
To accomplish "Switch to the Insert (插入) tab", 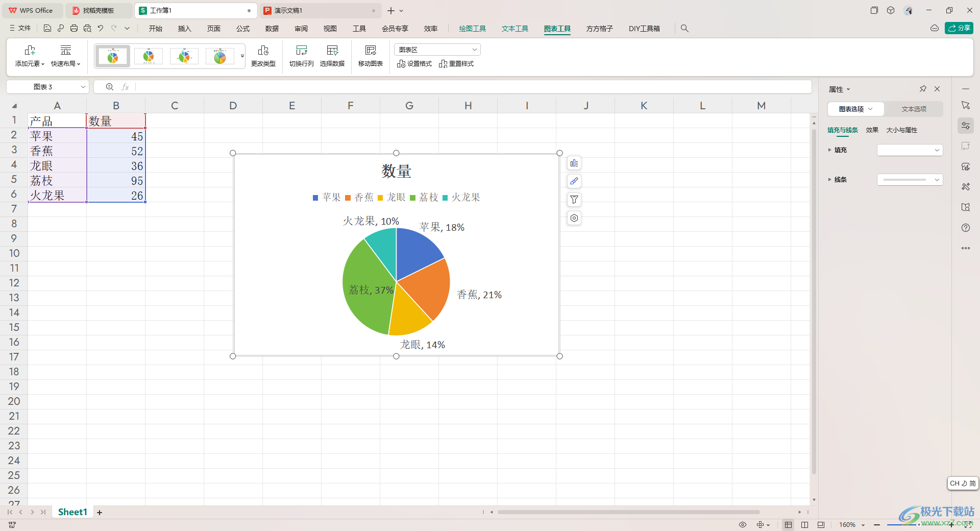I will coord(185,29).
